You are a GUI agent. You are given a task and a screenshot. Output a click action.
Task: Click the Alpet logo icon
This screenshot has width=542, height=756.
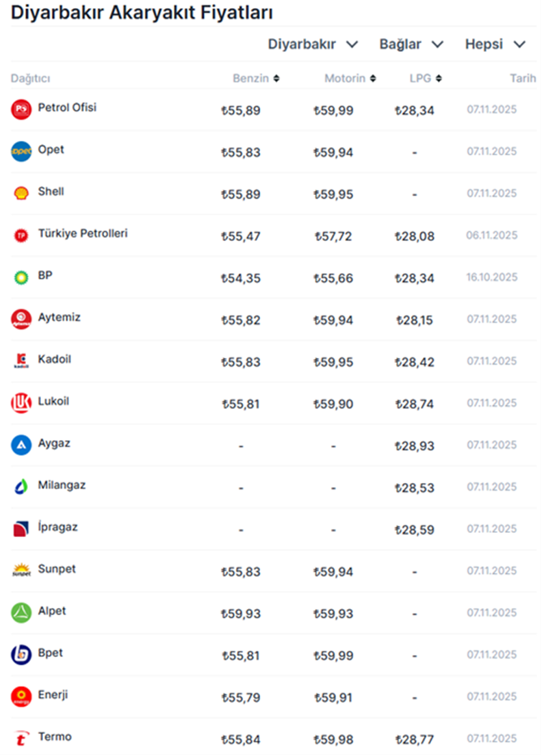(x=21, y=612)
